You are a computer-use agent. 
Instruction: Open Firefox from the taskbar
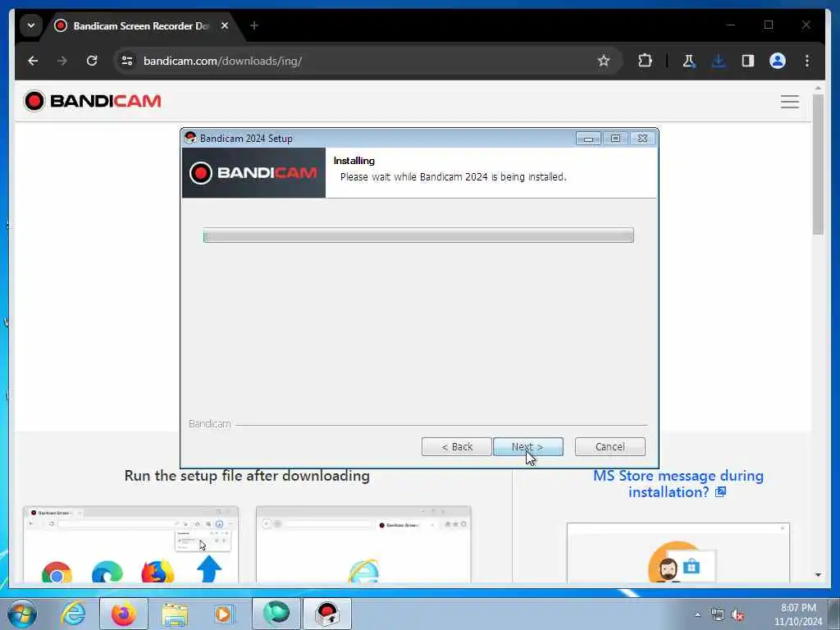tap(124, 614)
